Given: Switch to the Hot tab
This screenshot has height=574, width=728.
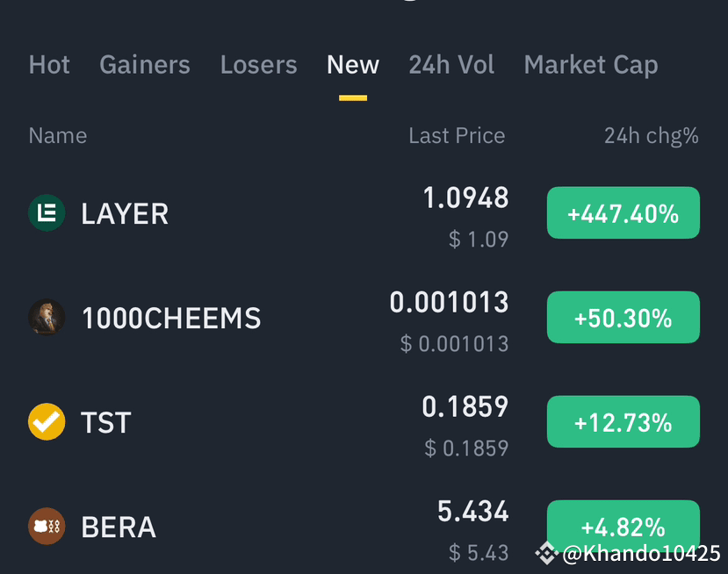Looking at the screenshot, I should coord(49,64).
